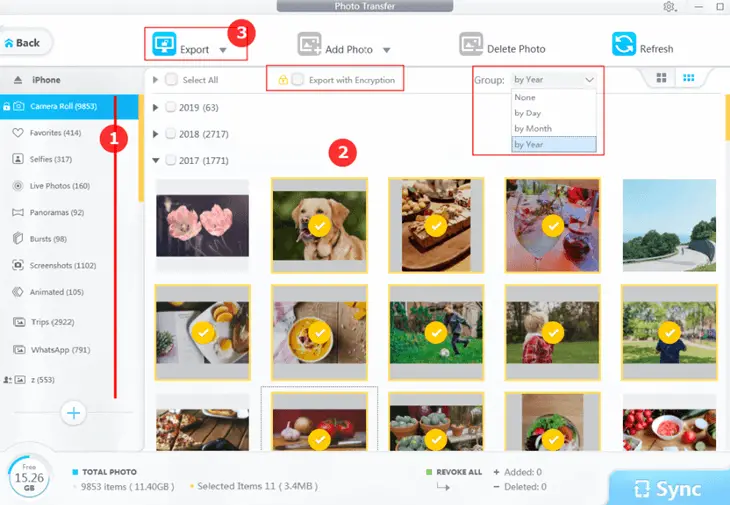Expand the 2018 group triangle
Viewport: 730px width, 506px height.
(155, 134)
